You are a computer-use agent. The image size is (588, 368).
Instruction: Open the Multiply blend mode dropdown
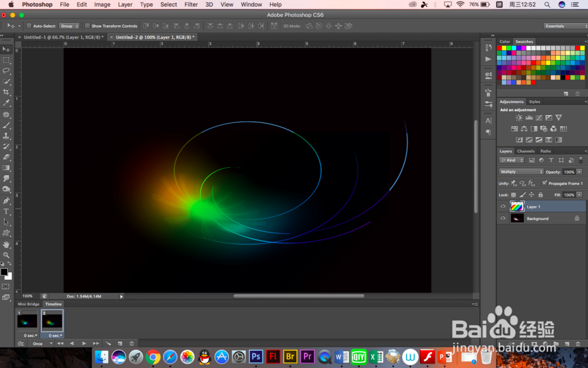[521, 172]
